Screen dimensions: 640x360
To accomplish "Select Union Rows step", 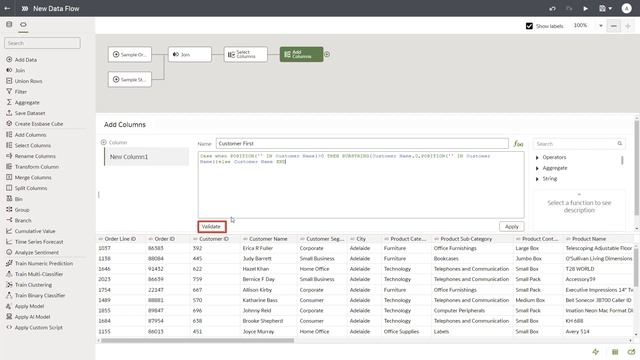I will click(24, 81).
